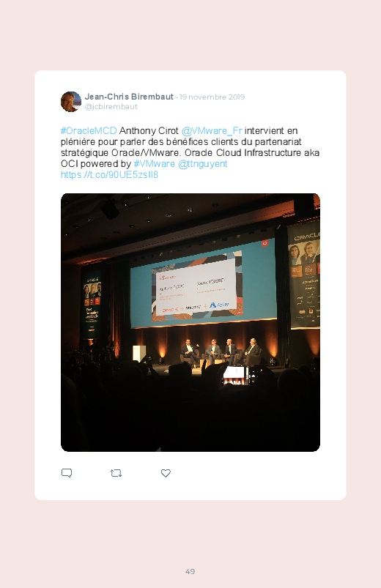Click the #VMware hashtag

click(155, 164)
